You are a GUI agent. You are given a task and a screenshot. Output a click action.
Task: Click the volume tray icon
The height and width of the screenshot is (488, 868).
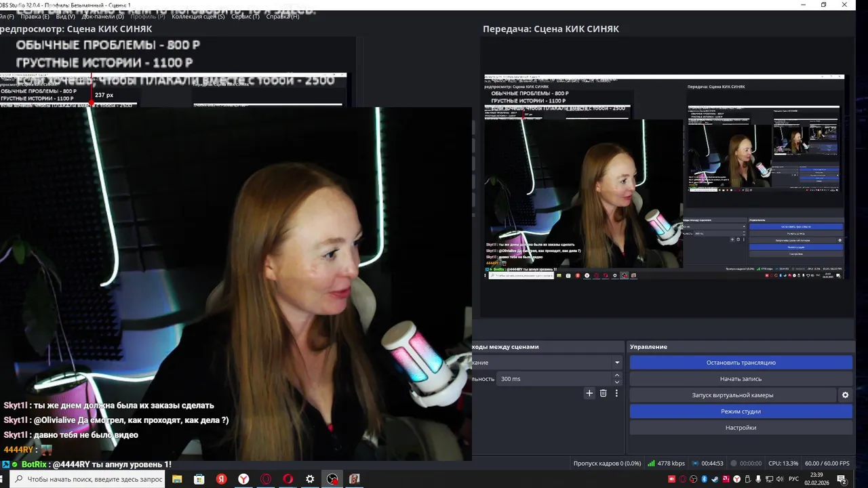[x=781, y=479]
